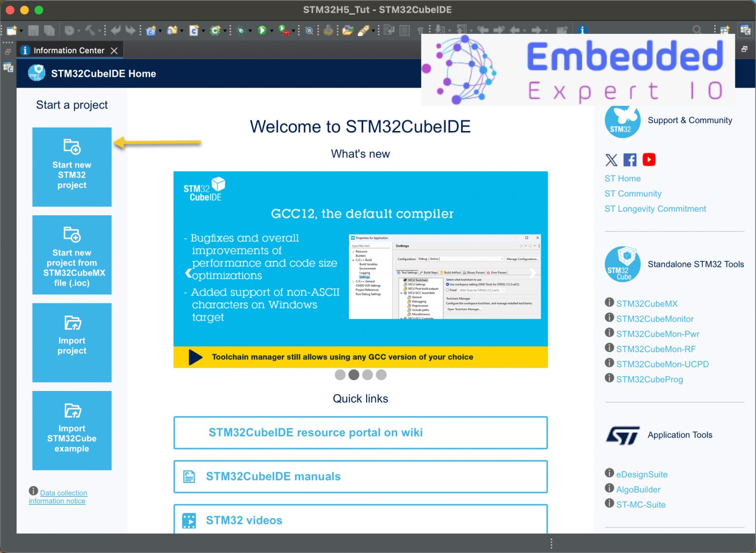Click Start new STM32 project
This screenshot has width=756, height=553.
72,167
